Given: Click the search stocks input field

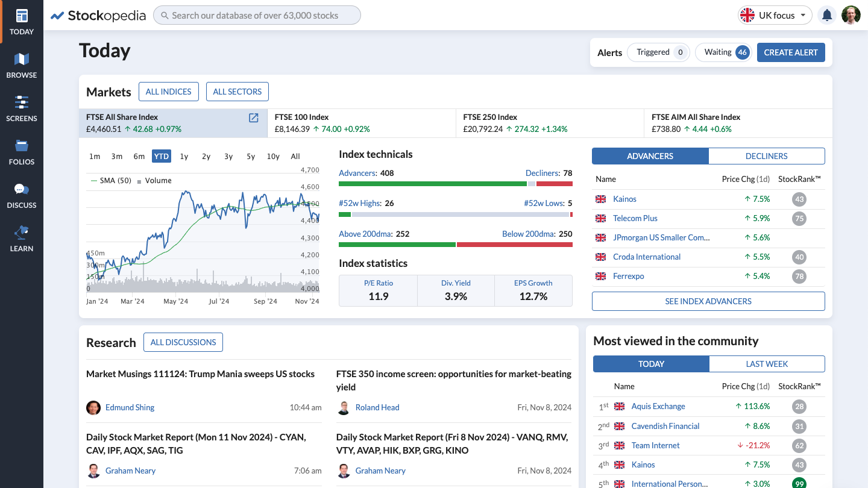Looking at the screenshot, I should 257,16.
